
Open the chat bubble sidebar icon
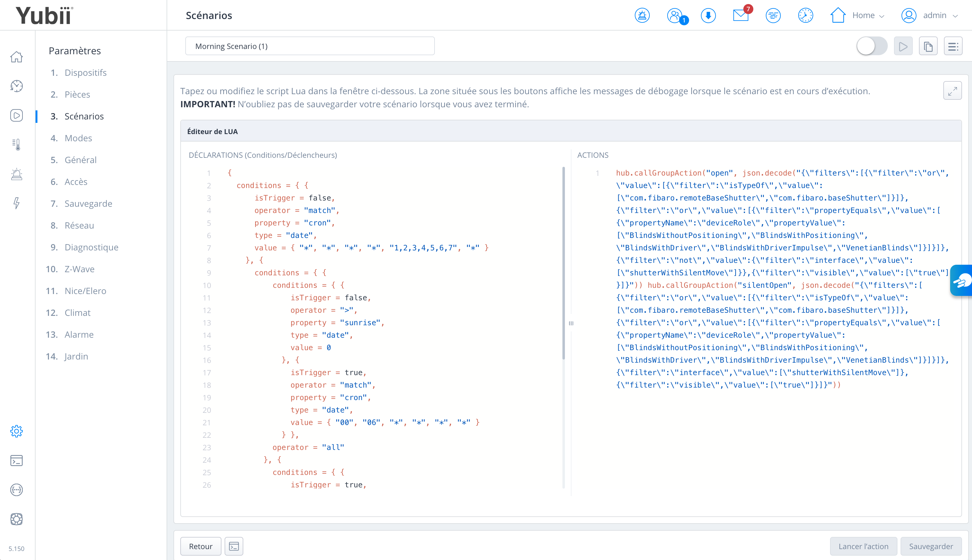coord(17,490)
